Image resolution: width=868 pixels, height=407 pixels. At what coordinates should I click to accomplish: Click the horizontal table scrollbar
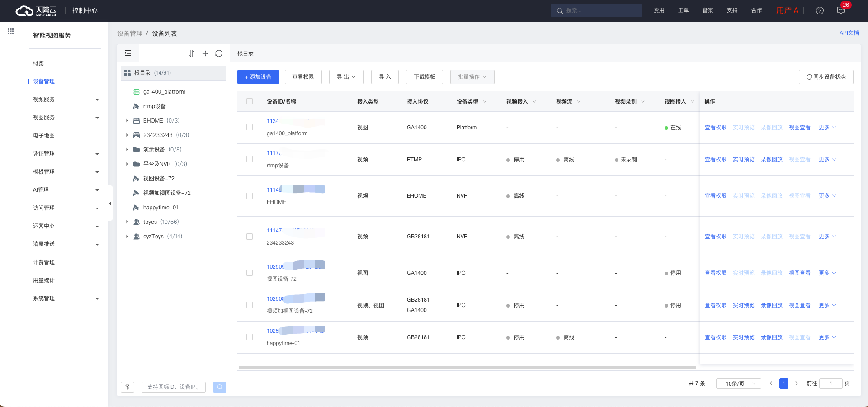(x=467, y=368)
